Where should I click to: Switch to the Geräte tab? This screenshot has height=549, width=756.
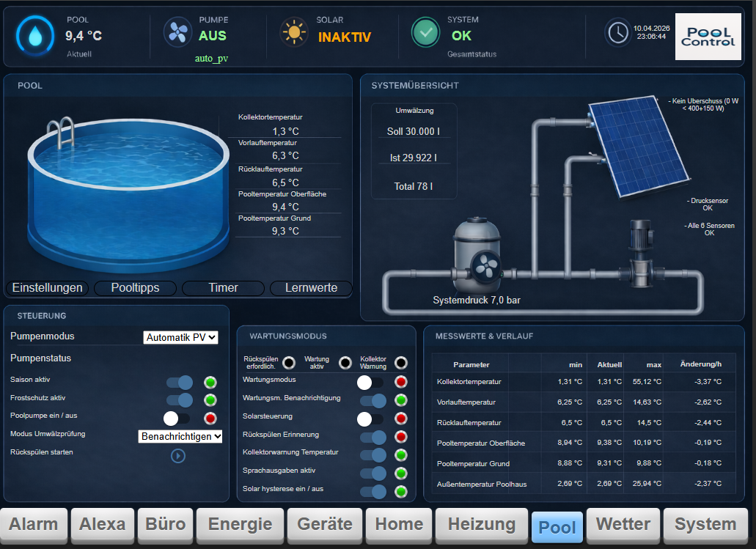pos(325,524)
